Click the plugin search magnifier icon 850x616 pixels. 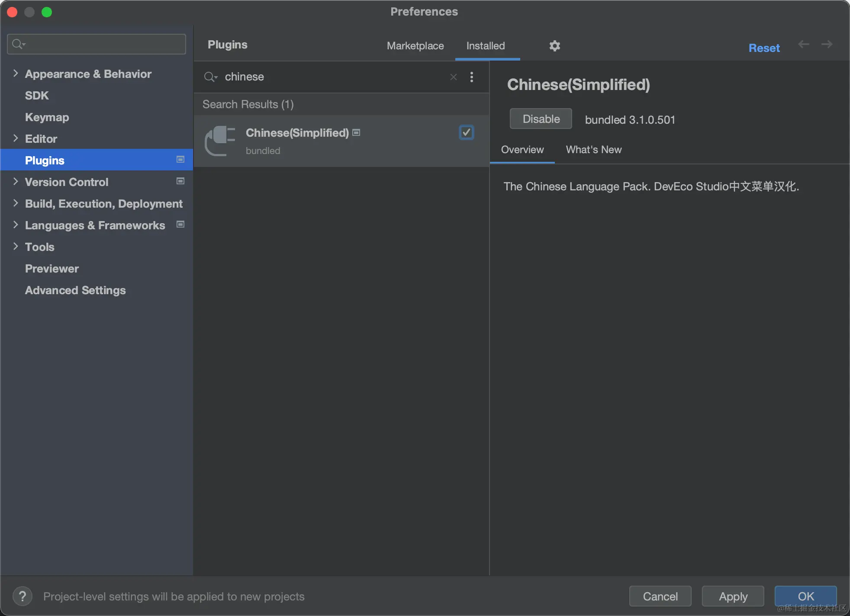210,77
